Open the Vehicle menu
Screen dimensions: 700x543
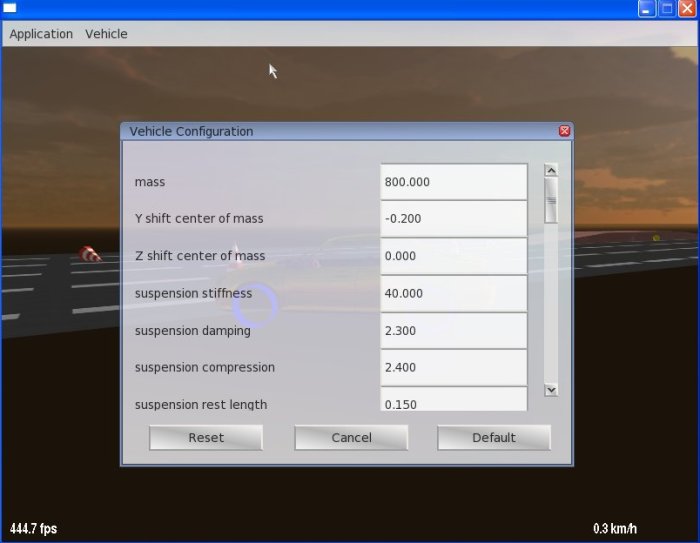coord(106,34)
